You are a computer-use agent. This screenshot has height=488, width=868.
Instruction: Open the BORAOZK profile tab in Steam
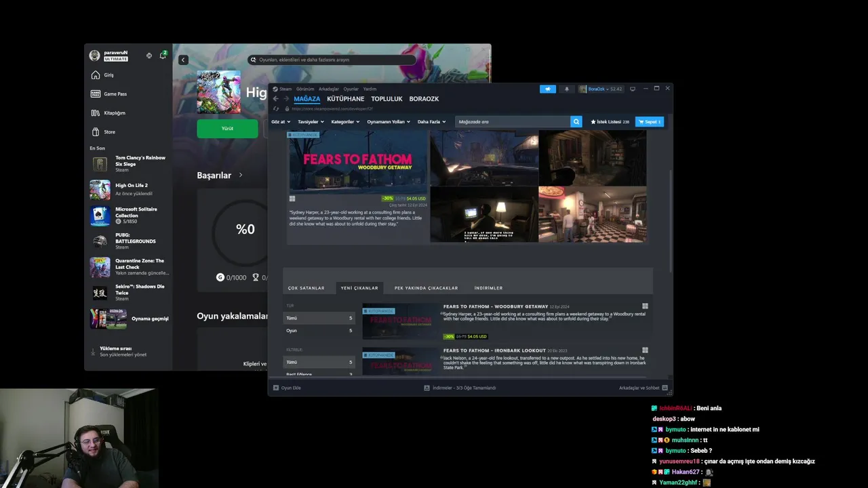point(424,99)
